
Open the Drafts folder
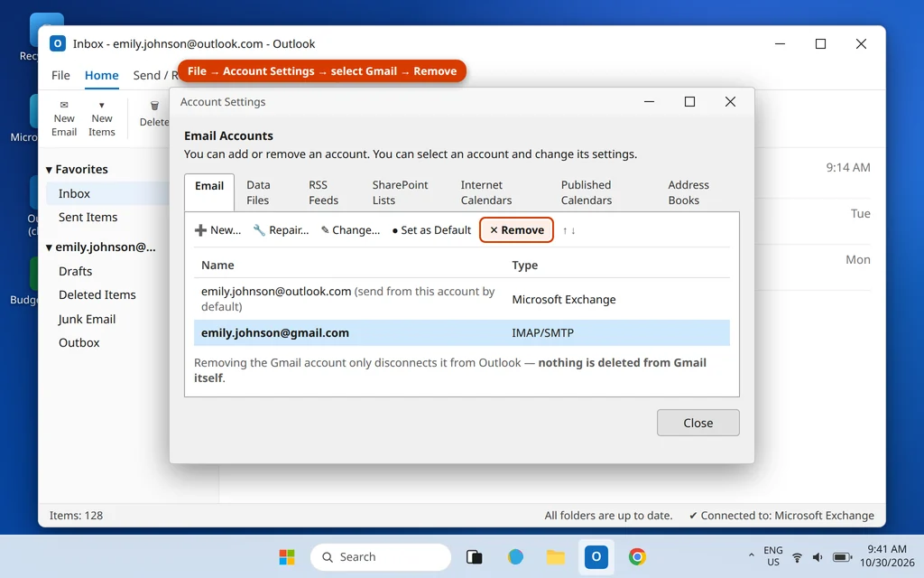pos(75,271)
